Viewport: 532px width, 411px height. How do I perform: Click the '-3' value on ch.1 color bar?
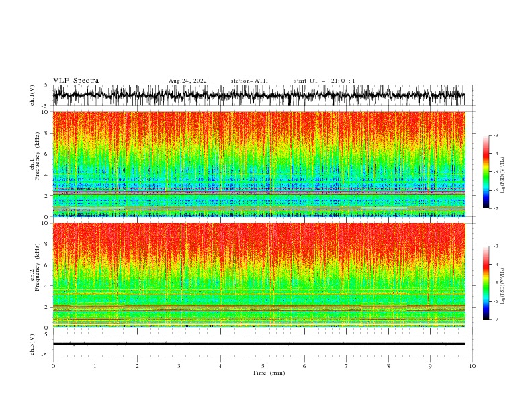click(495, 135)
